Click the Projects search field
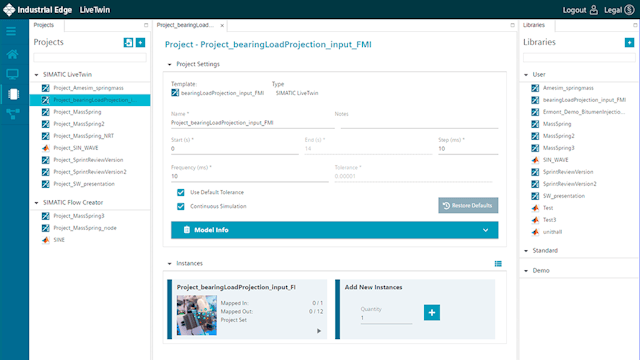 (x=90, y=58)
